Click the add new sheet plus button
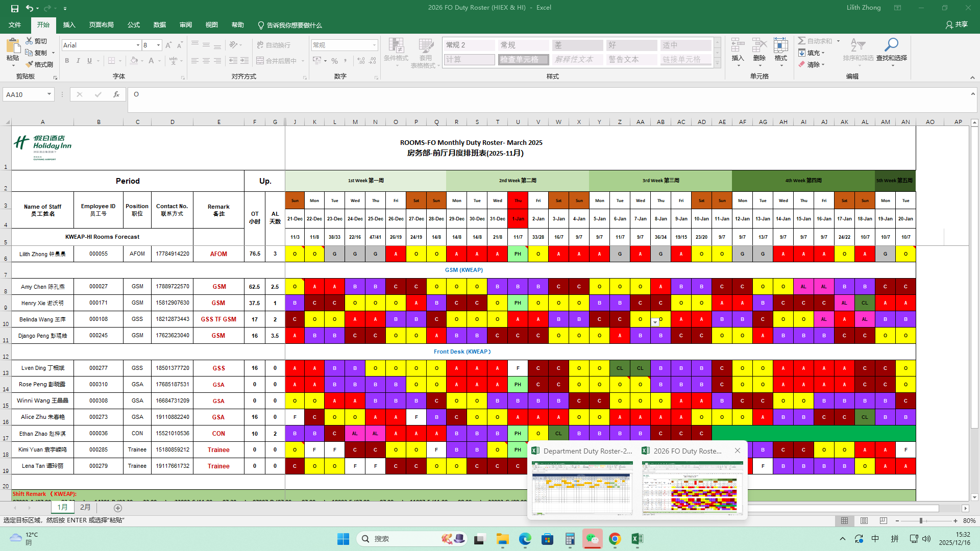Viewport: 980px width, 551px height. click(x=118, y=508)
